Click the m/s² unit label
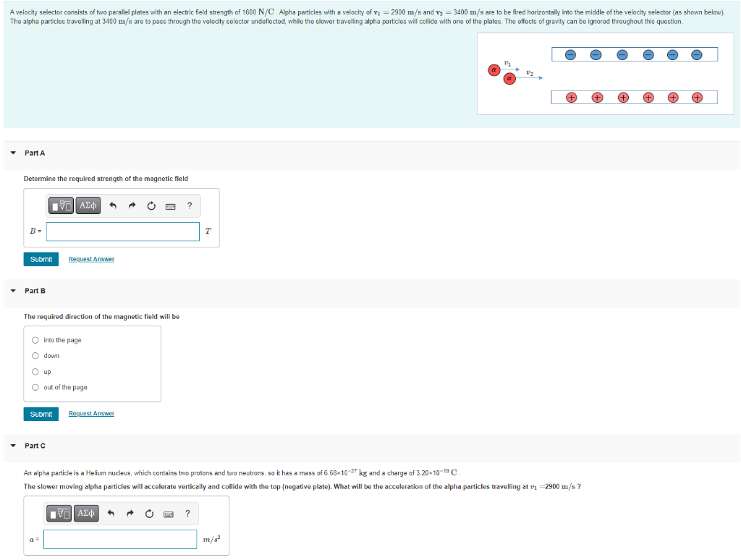741x560 pixels. 212,539
